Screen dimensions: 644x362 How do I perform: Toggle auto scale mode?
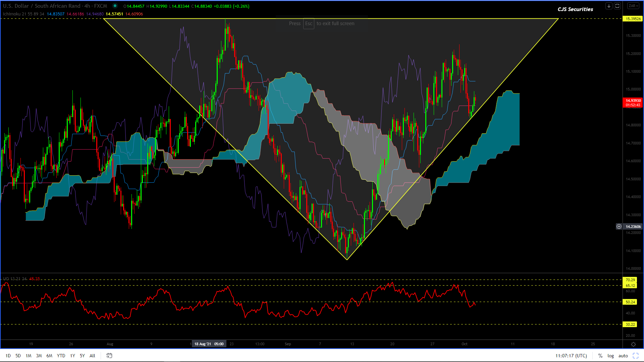pos(623,356)
